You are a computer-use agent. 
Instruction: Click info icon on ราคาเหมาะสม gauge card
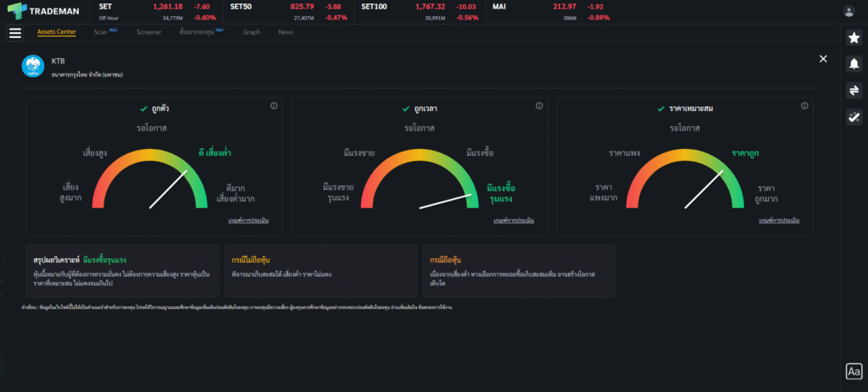pos(804,106)
